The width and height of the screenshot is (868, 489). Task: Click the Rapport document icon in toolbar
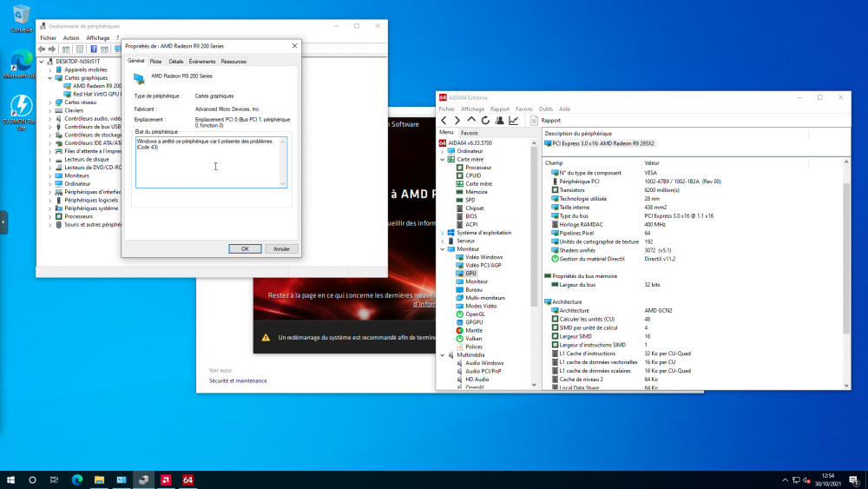click(534, 120)
